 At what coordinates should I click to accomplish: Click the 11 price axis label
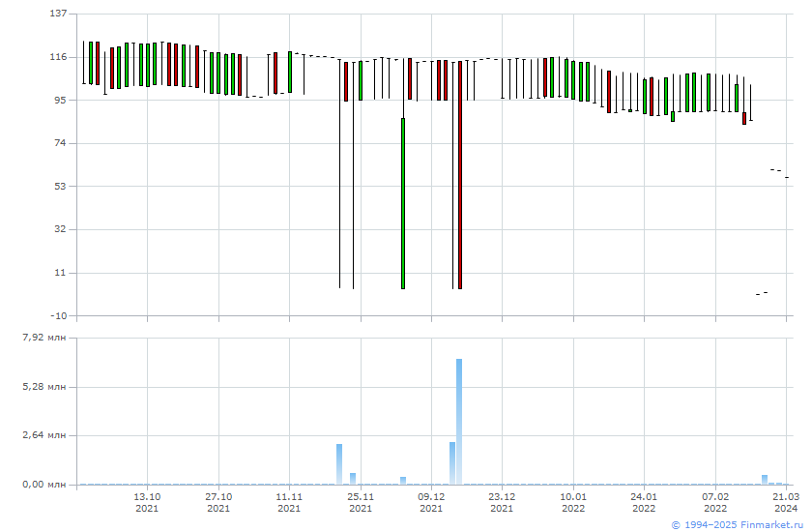61,273
